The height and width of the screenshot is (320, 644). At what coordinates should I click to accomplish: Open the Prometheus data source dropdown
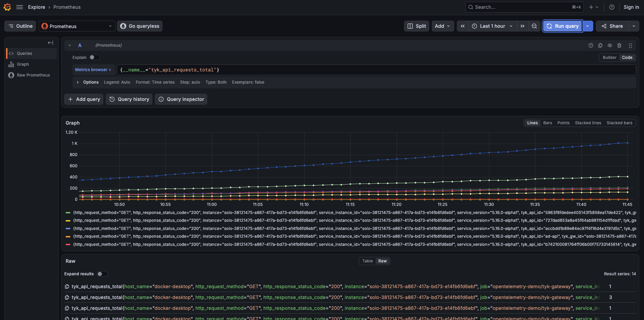click(77, 26)
